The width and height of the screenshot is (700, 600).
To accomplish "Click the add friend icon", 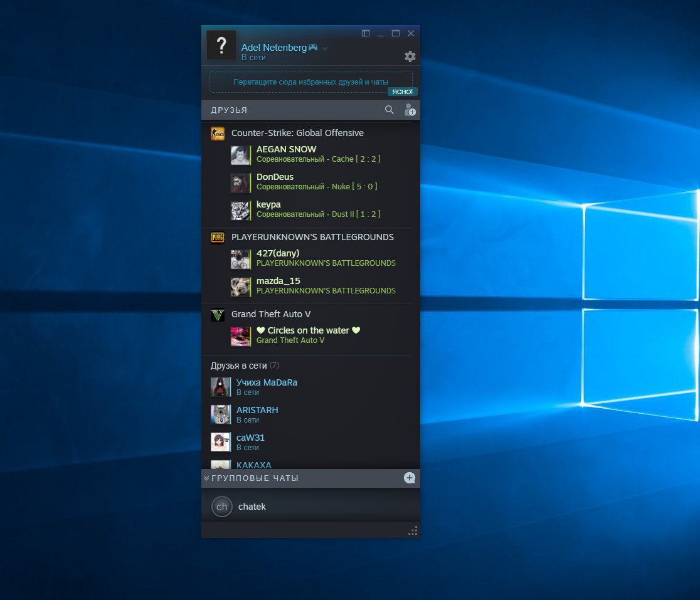I will click(x=410, y=110).
